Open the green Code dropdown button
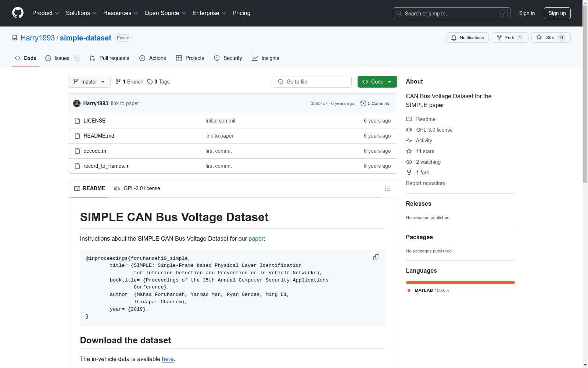 point(377,82)
